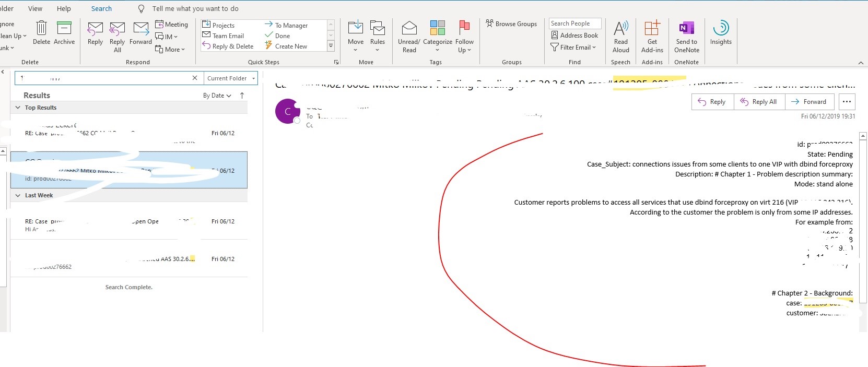The width and height of the screenshot is (868, 367).
Task: Open the Address Book
Action: [x=574, y=35]
